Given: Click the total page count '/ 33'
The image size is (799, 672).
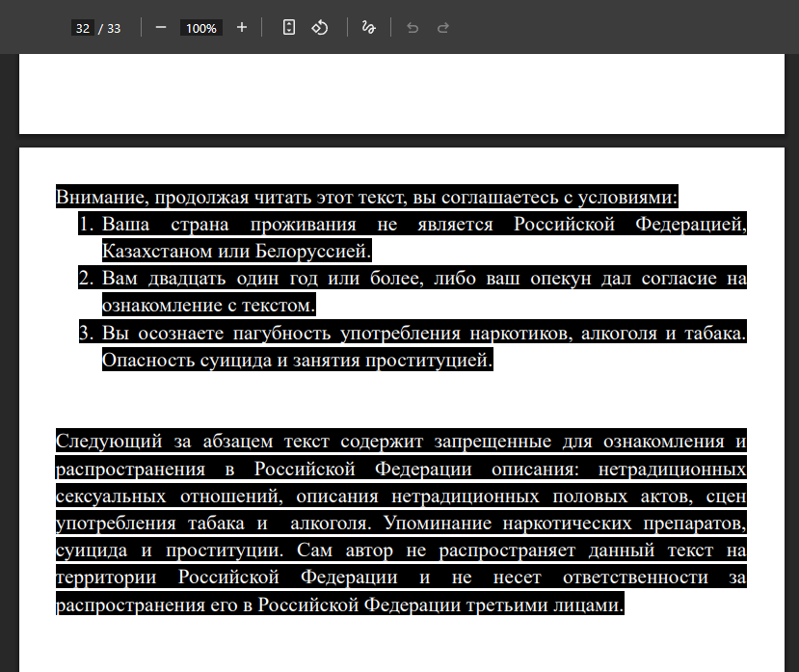Looking at the screenshot, I should (109, 29).
